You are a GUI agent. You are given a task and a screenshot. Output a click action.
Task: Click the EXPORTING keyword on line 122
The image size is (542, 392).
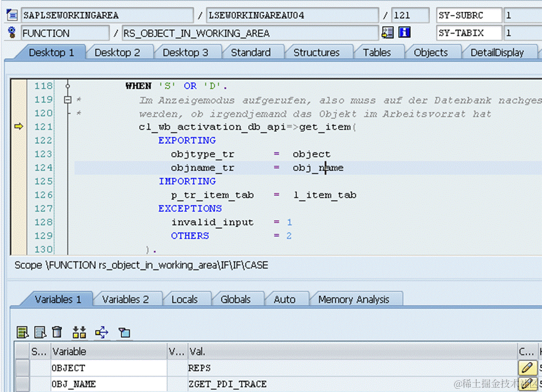click(187, 140)
